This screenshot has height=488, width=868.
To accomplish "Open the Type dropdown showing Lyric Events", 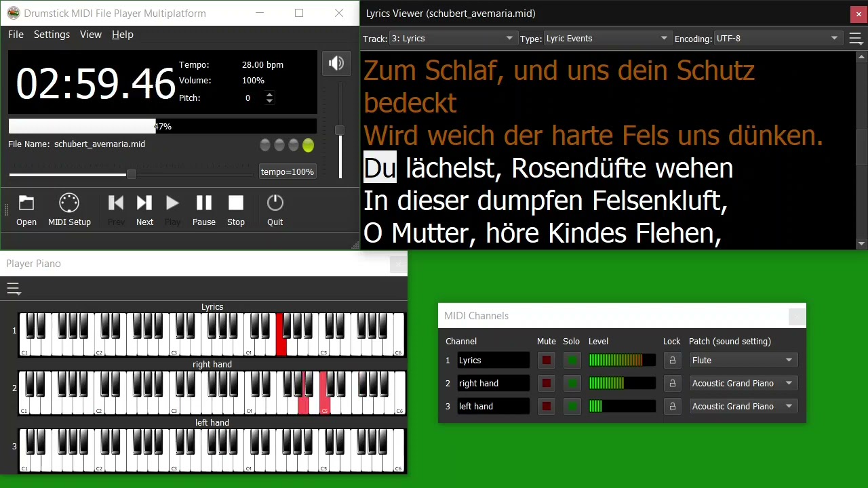I will [608, 39].
